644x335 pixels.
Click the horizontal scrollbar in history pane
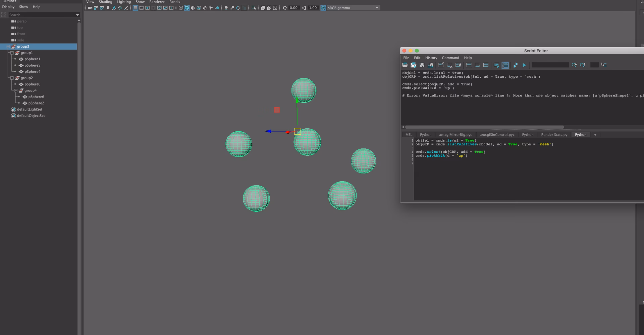(x=484, y=127)
